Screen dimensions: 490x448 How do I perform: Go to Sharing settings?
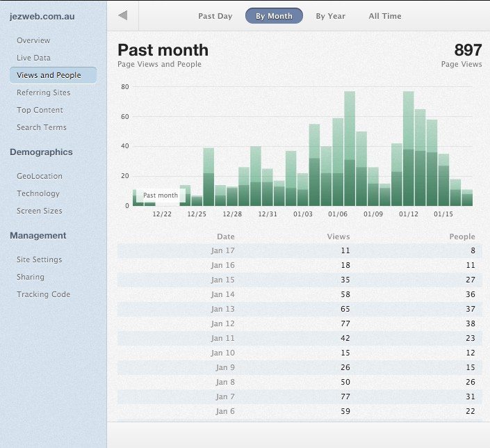pyautogui.click(x=31, y=277)
